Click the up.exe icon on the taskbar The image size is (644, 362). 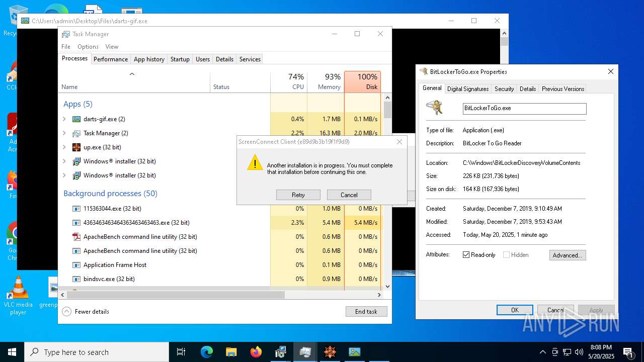pos(330,352)
